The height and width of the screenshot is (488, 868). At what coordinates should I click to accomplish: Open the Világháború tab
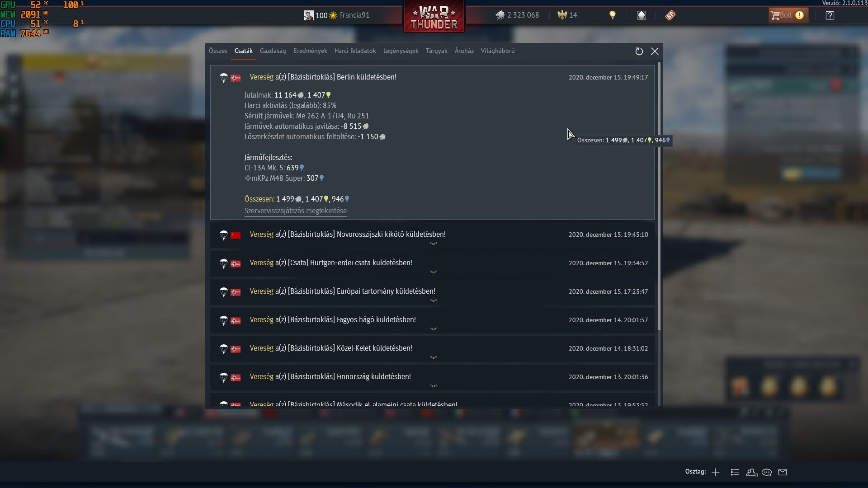pyautogui.click(x=498, y=51)
